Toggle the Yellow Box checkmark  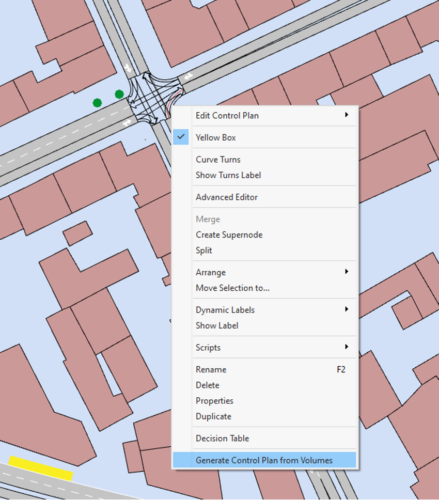point(181,137)
